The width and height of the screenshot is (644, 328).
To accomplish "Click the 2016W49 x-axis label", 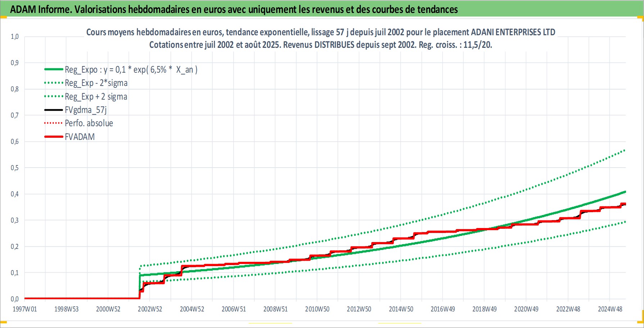I will pos(443,309).
